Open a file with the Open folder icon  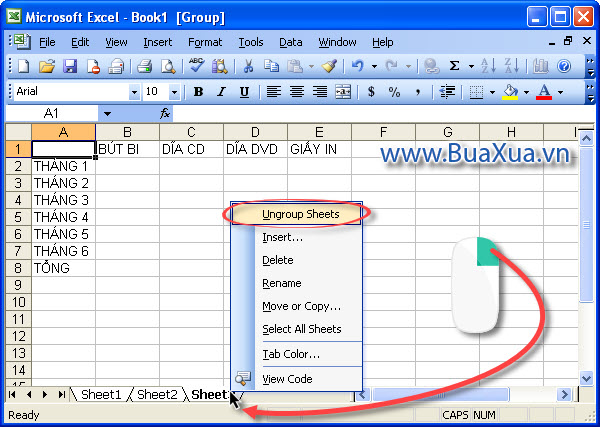(x=47, y=67)
